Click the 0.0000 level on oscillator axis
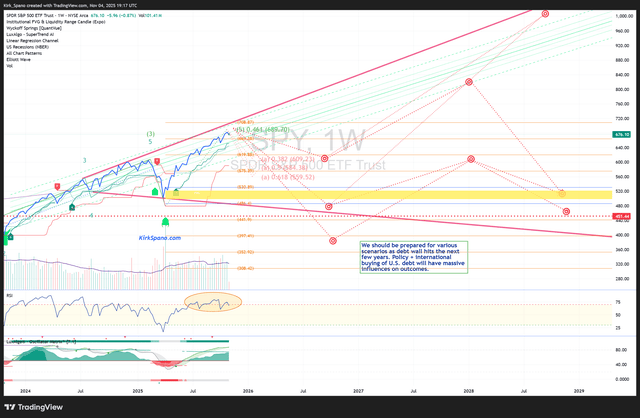Screen dimensions: 640x418 point(622,379)
